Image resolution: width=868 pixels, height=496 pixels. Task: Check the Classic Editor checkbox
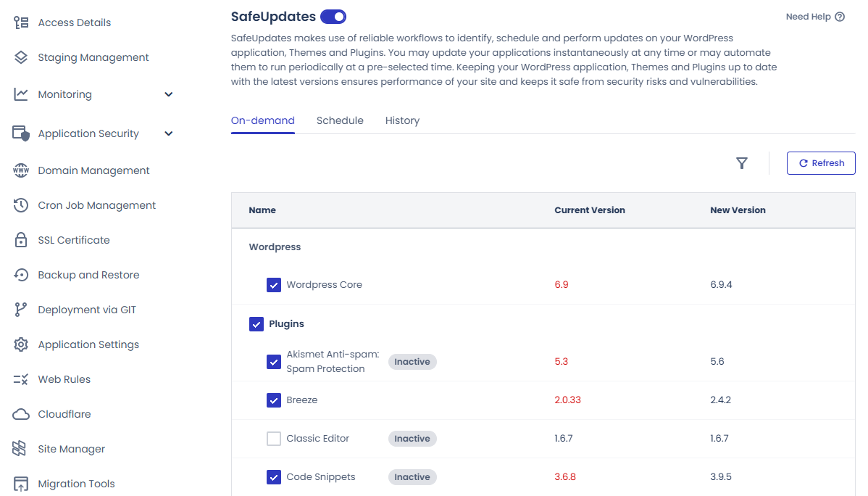tap(273, 439)
